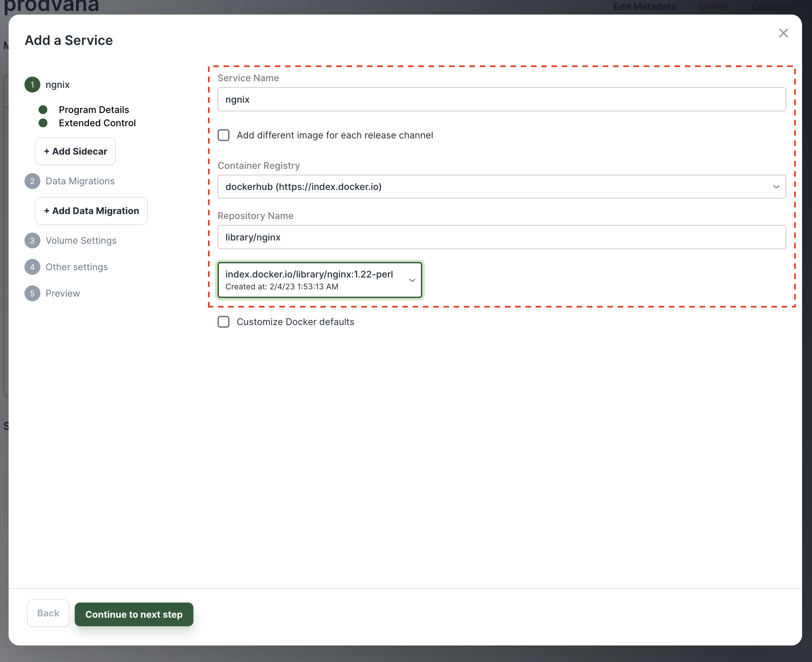
Task: Click step 5 Preview number icon
Action: coord(32,293)
